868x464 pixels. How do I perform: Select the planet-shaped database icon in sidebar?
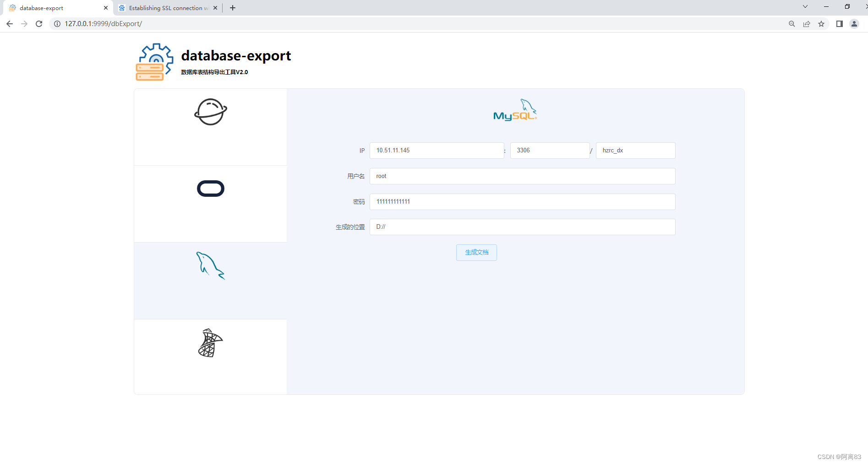pos(211,112)
